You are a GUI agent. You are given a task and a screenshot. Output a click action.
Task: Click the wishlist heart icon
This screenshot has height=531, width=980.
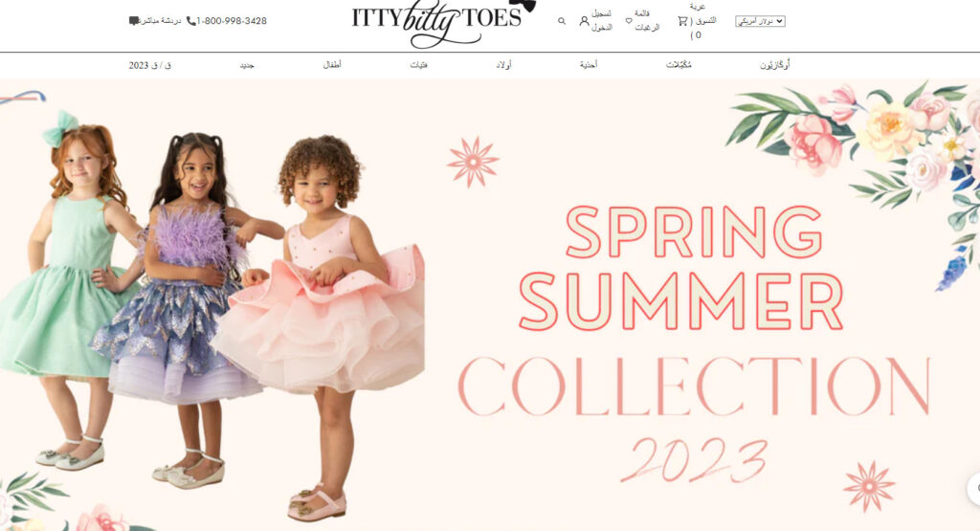click(x=629, y=21)
